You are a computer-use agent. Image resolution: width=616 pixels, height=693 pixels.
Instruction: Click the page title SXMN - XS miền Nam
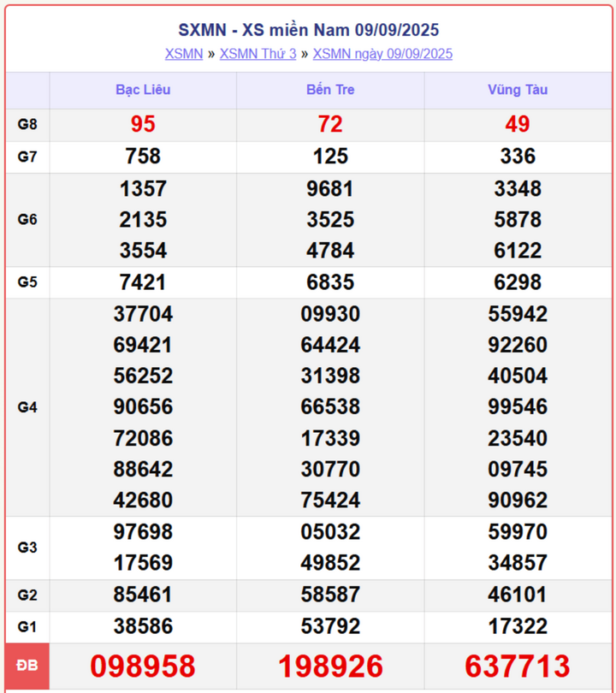pyautogui.click(x=309, y=30)
